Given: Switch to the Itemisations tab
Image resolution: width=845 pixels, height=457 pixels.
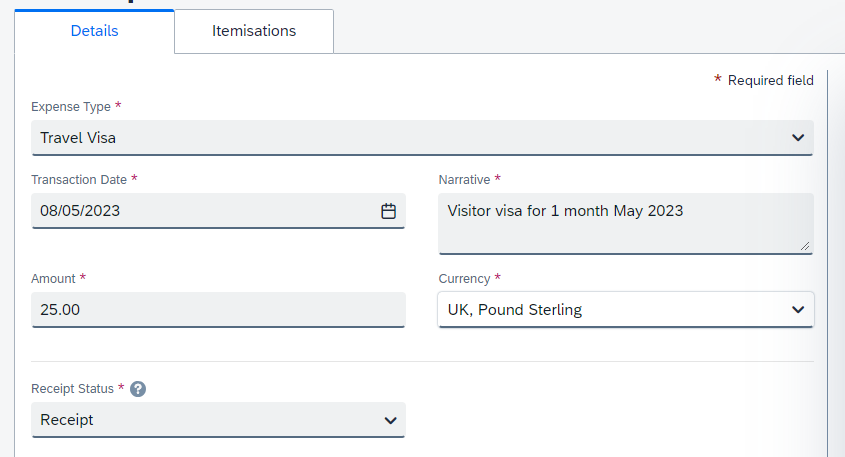Looking at the screenshot, I should (254, 31).
